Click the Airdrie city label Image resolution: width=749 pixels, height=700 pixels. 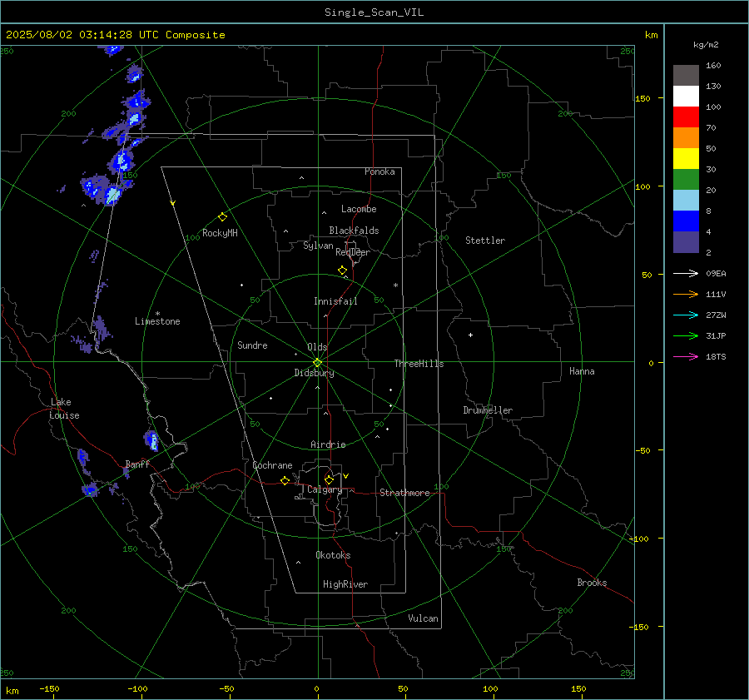328,444
